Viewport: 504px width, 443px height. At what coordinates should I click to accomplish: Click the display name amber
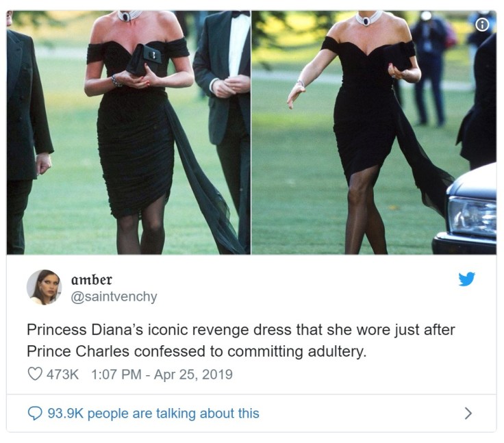(92, 279)
